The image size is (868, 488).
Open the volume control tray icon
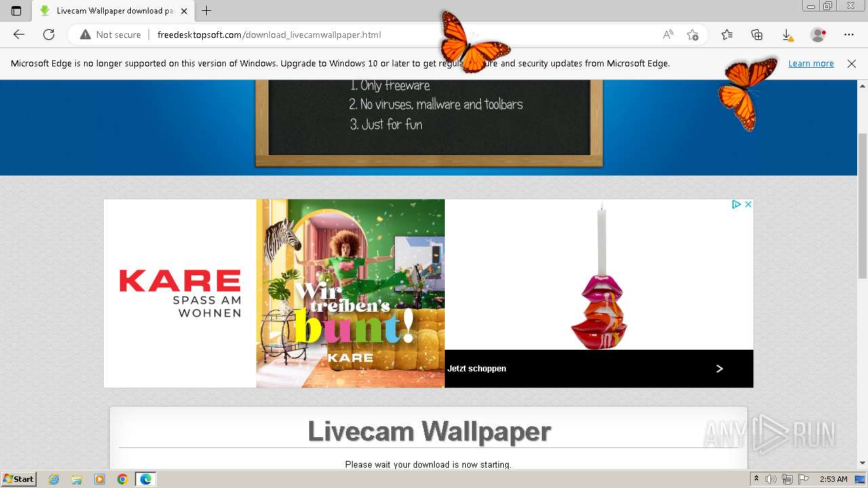point(770,479)
